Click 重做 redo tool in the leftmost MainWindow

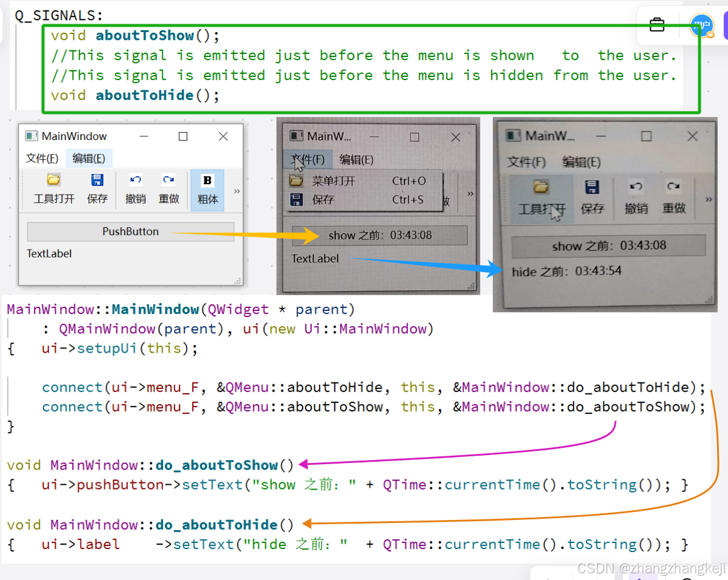(169, 189)
